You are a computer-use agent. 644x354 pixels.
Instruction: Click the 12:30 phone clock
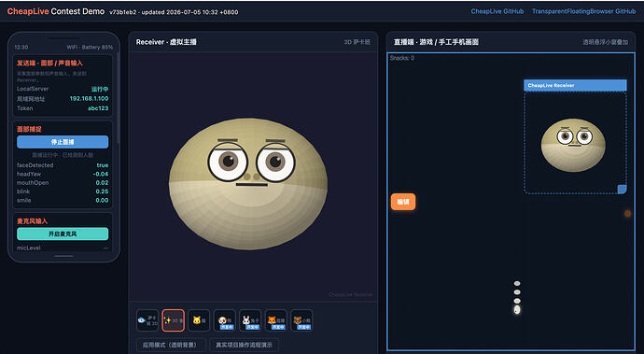pos(21,48)
